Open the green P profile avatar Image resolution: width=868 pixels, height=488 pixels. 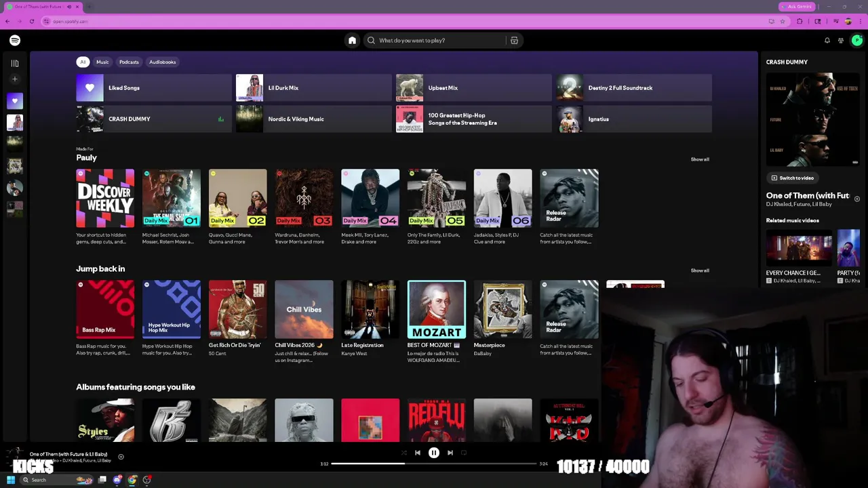point(857,41)
